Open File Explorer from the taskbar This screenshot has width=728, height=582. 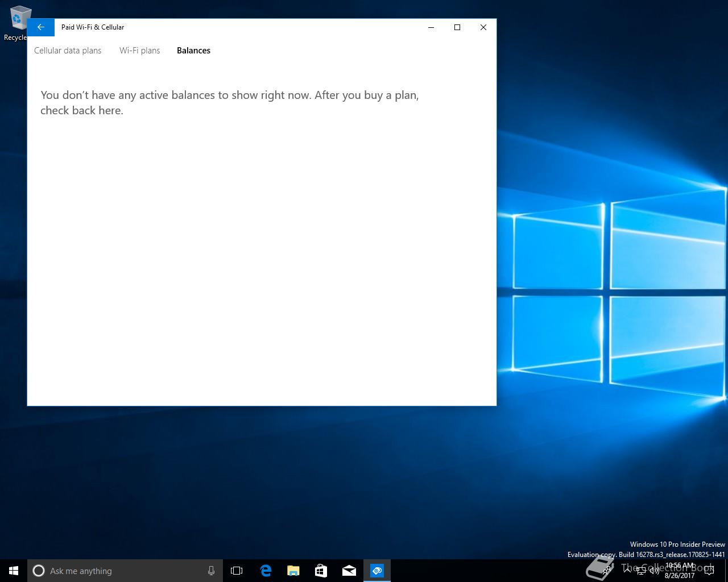(x=293, y=571)
